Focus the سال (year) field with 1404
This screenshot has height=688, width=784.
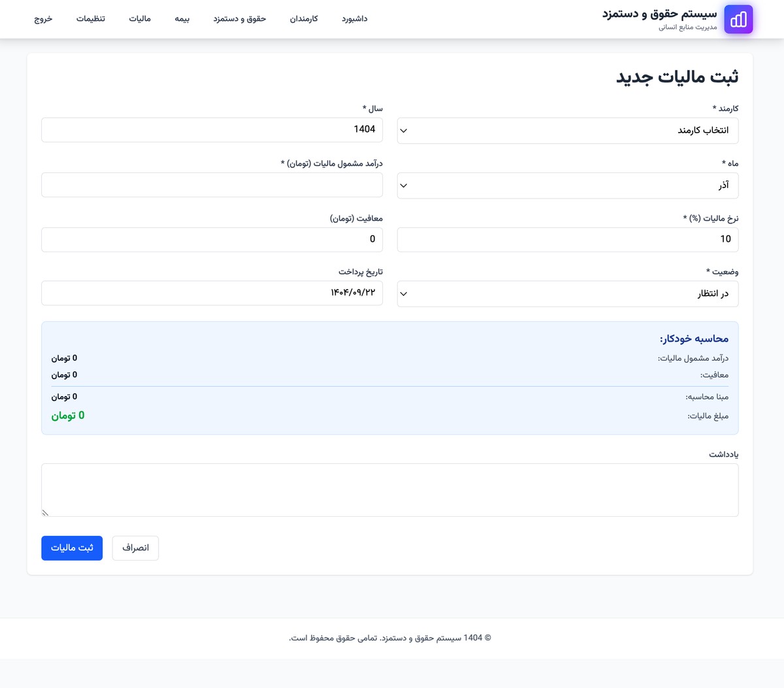[212, 130]
